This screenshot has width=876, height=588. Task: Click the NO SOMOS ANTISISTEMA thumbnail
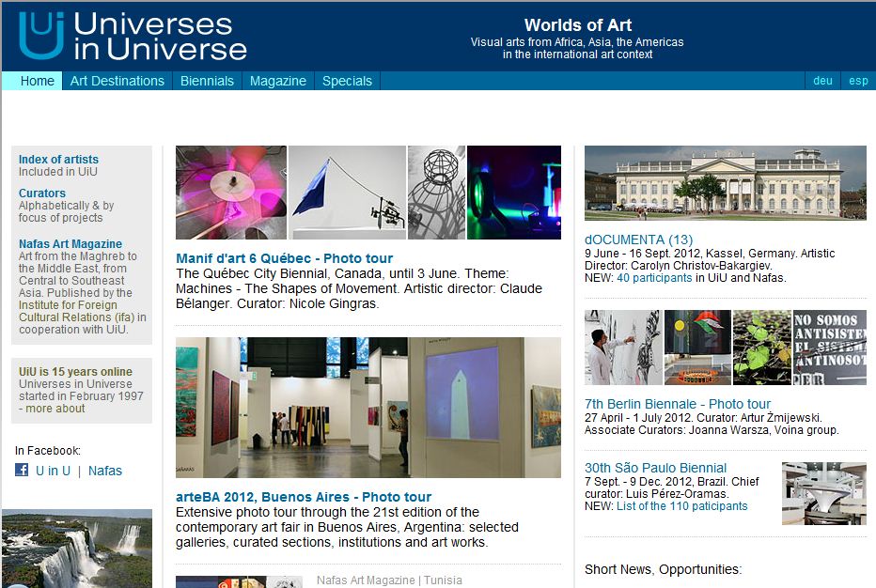tap(830, 348)
